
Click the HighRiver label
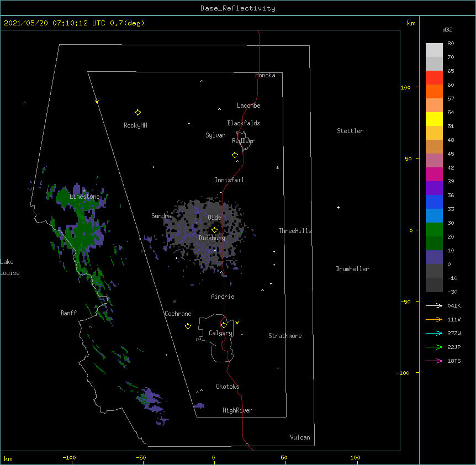coord(237,410)
